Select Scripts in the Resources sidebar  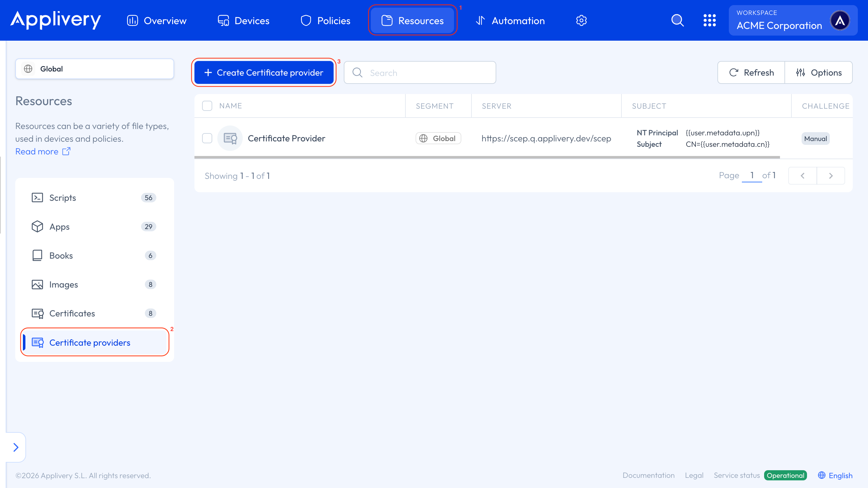(x=63, y=198)
